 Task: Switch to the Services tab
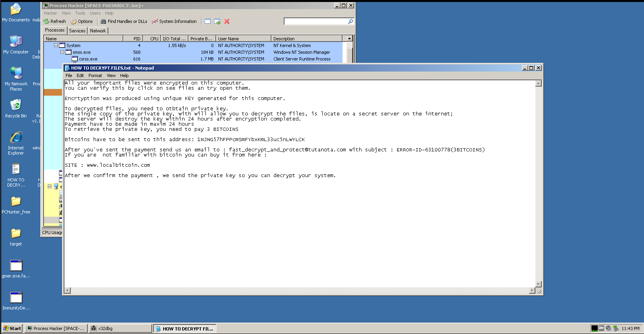(x=77, y=30)
